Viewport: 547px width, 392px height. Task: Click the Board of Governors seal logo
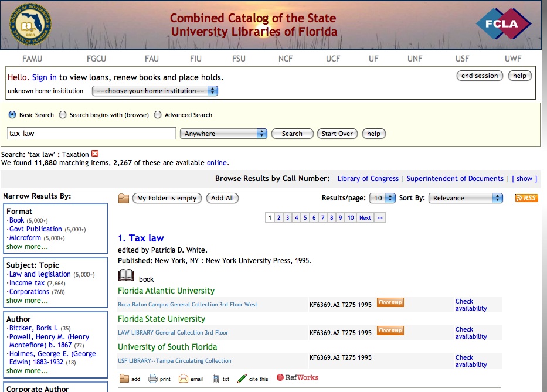coord(30,25)
